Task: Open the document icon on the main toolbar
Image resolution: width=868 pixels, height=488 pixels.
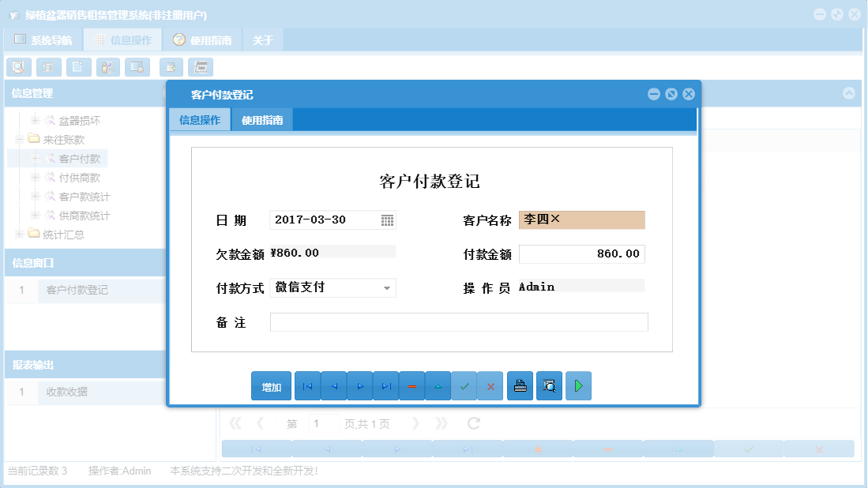Action: pyautogui.click(x=78, y=67)
